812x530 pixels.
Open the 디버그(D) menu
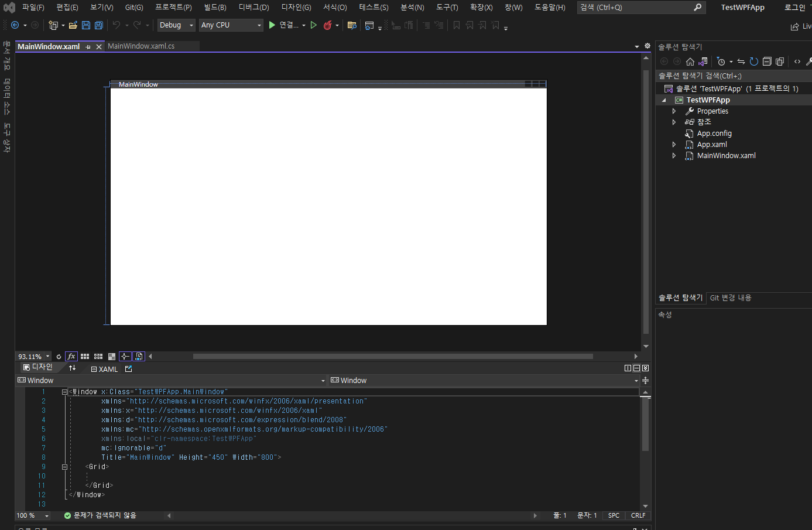coord(253,7)
